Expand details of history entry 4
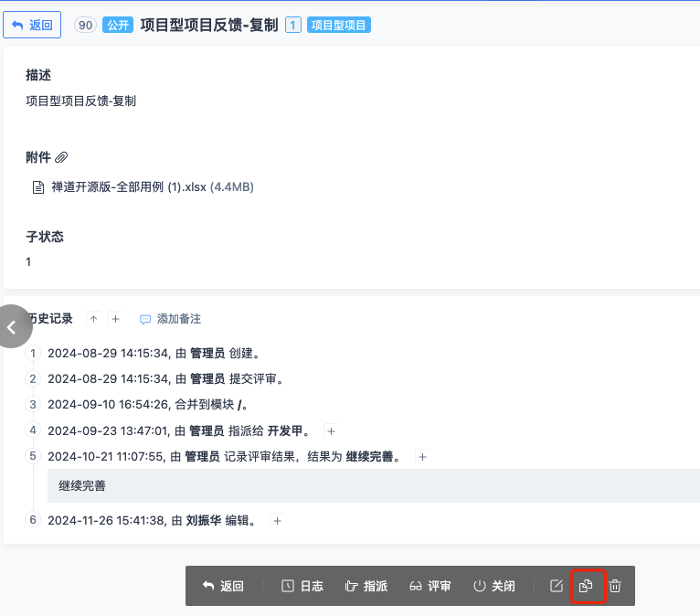 (x=331, y=431)
